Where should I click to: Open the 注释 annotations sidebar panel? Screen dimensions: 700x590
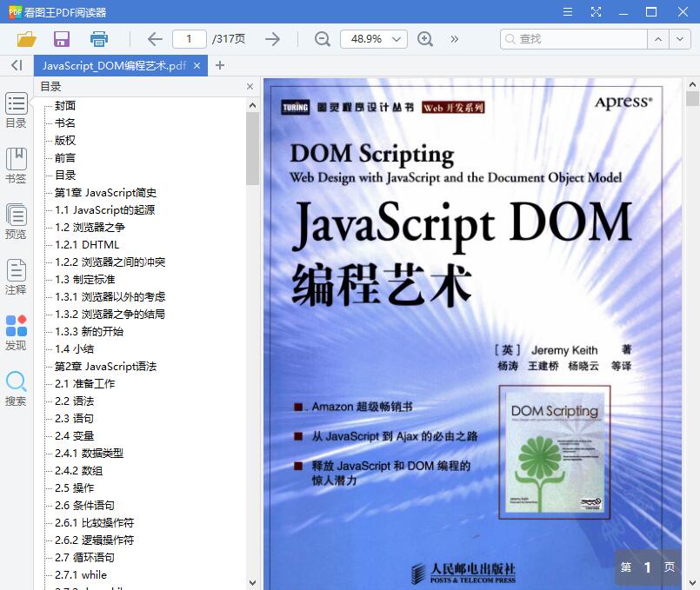tap(16, 277)
